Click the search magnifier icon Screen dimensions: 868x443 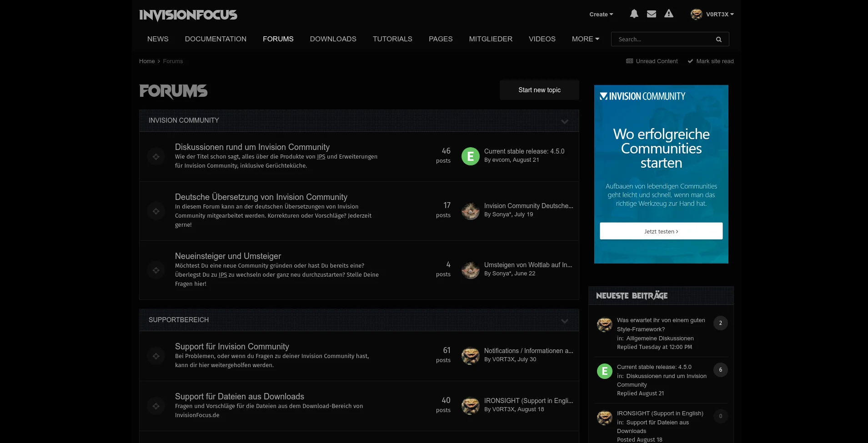pos(718,40)
